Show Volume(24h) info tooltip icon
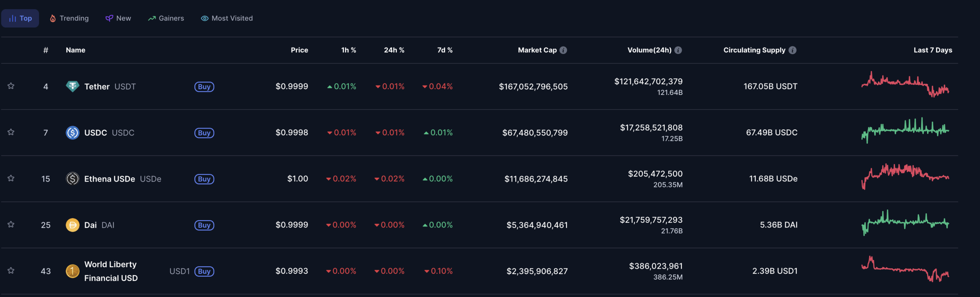Viewport: 980px width, 297px height. pos(678,50)
